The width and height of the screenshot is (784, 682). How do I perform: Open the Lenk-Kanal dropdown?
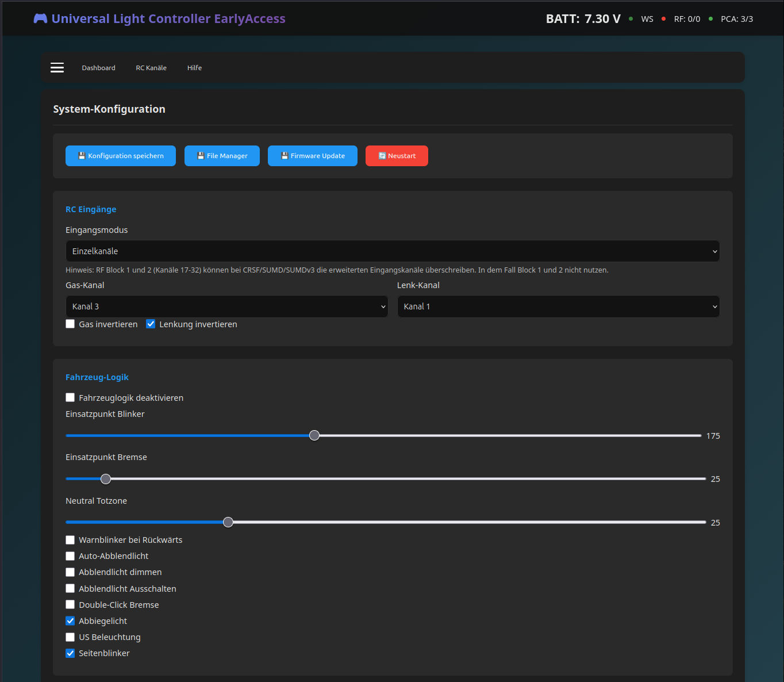(x=558, y=306)
